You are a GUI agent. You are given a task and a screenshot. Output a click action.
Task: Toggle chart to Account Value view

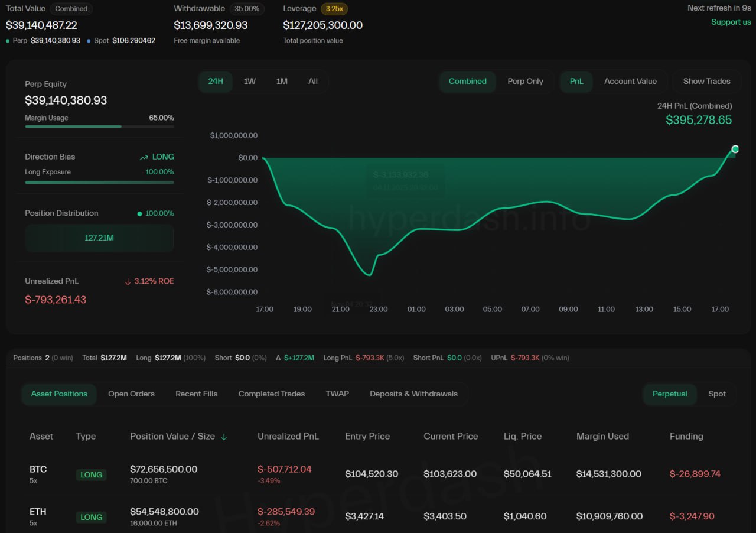[x=630, y=82]
